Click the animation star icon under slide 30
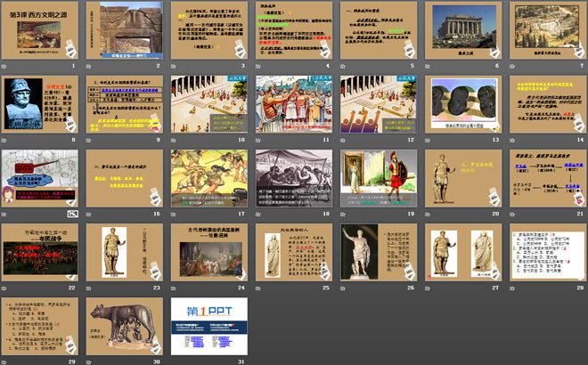 coord(89,361)
